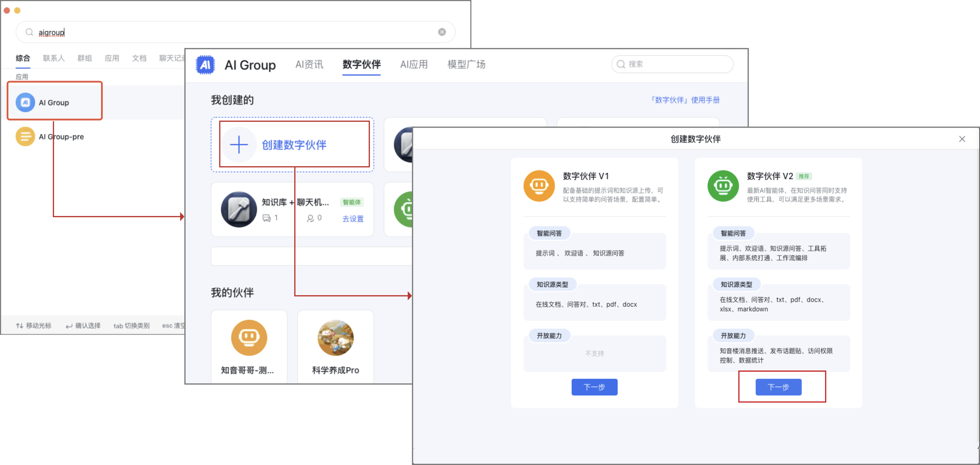This screenshot has width=980, height=465.
Task: Open the 数字伙伴 tab
Action: (x=361, y=65)
